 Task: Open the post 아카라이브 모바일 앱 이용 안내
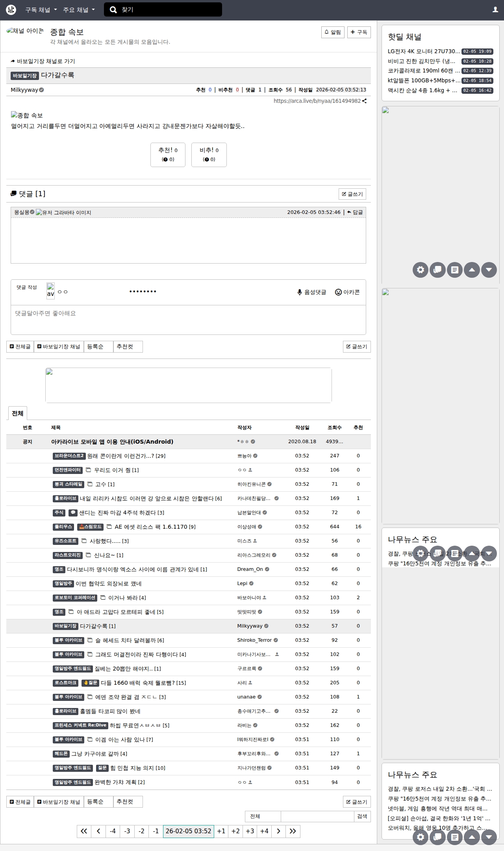(112, 442)
